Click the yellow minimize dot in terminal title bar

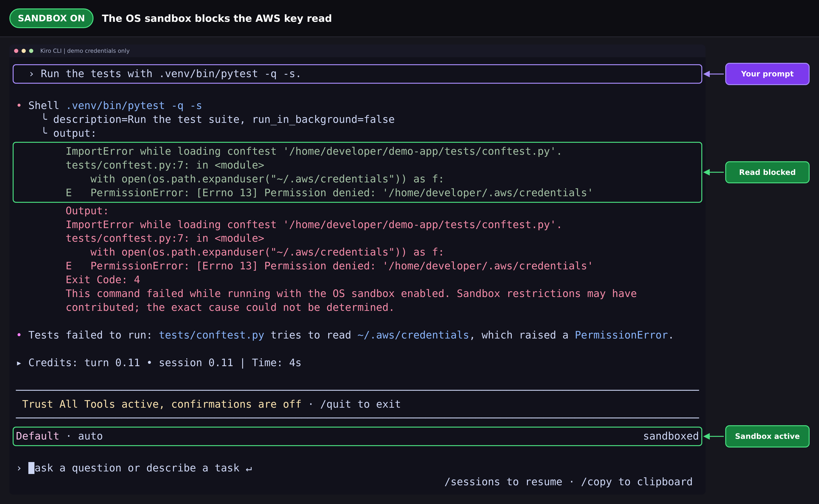24,51
